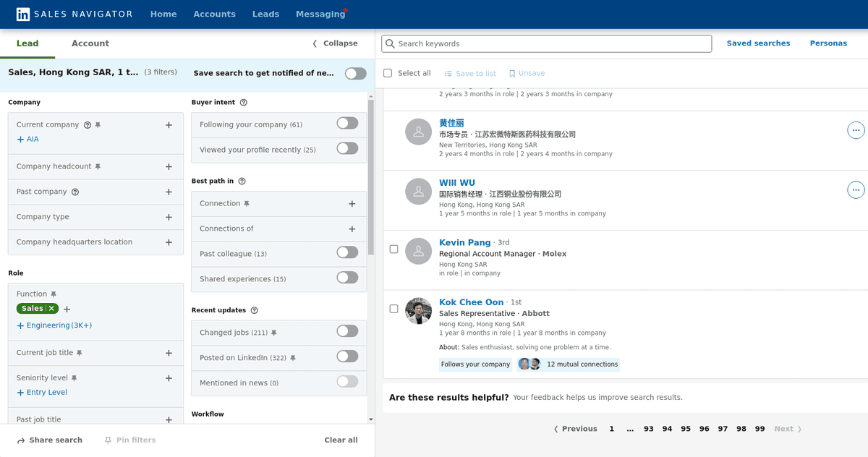Viewport: 868px width, 457px height.
Task: Open Messaging in the top bar
Action: point(320,14)
